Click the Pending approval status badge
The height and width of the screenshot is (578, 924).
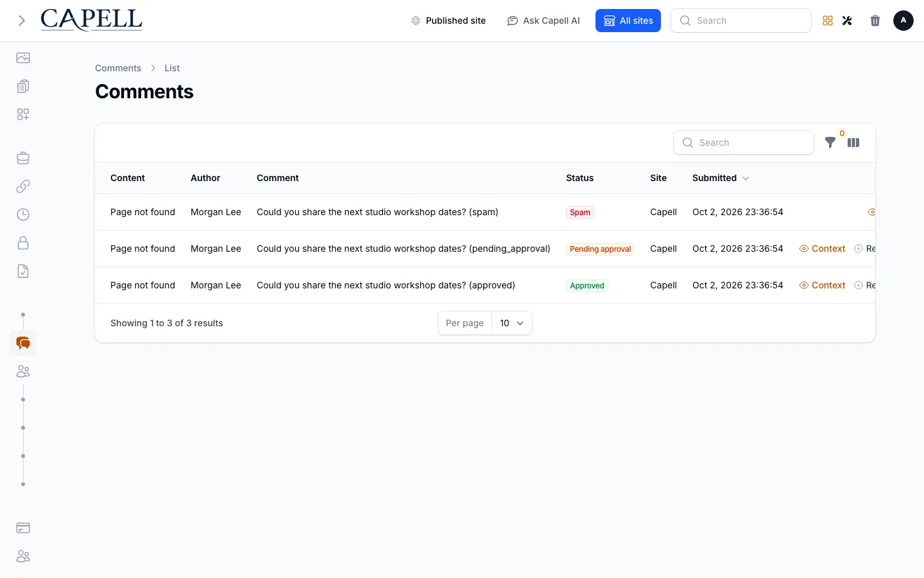pyautogui.click(x=601, y=249)
